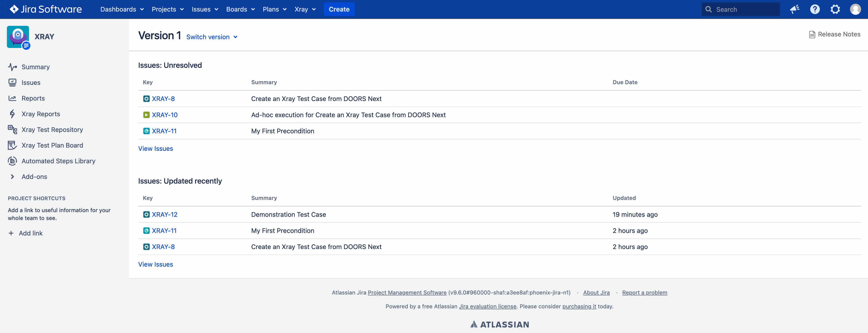Open the Xray top menu dropdown
This screenshot has height=333, width=868.
coord(305,9)
